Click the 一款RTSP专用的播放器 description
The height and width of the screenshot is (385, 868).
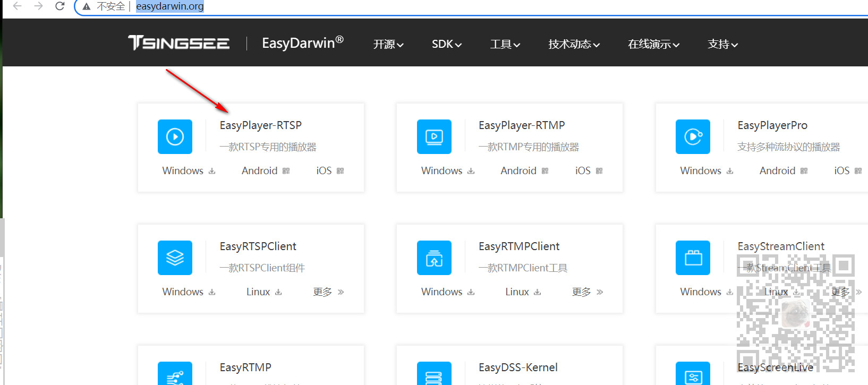268,147
